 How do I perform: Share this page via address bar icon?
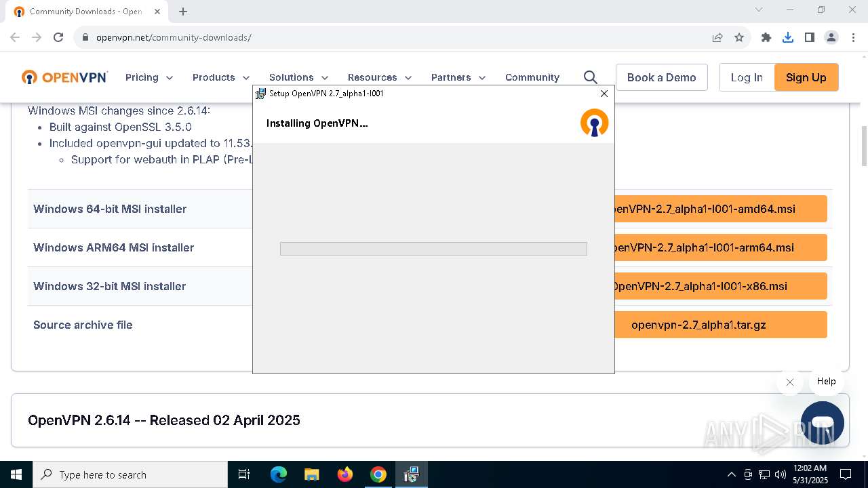(717, 37)
